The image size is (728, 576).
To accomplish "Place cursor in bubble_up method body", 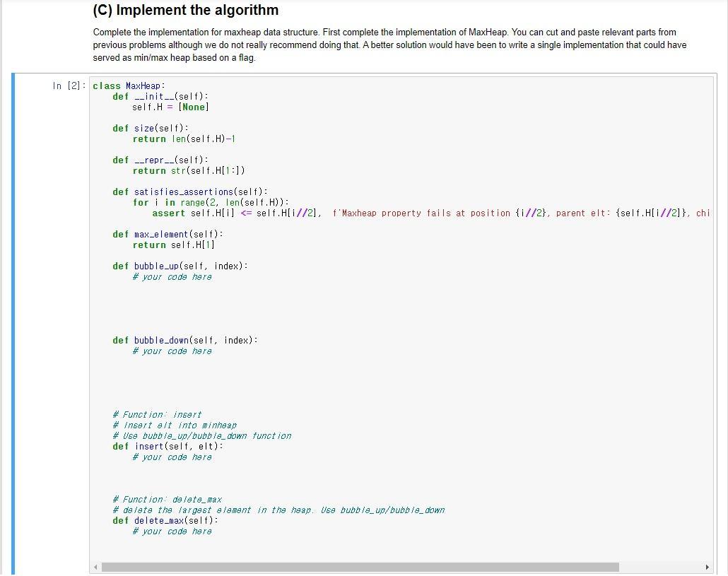I will [x=172, y=276].
